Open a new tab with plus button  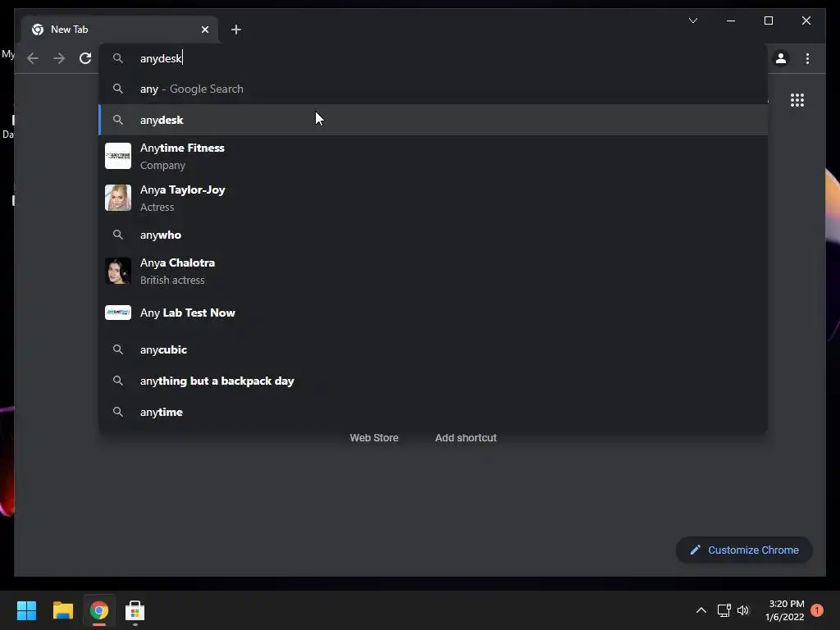[x=235, y=30]
